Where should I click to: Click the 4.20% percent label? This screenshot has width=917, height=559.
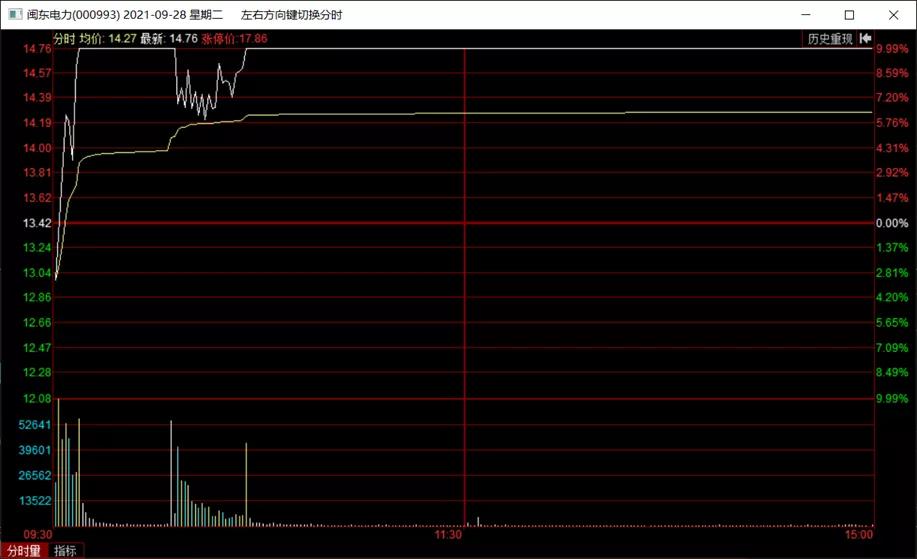(x=892, y=297)
